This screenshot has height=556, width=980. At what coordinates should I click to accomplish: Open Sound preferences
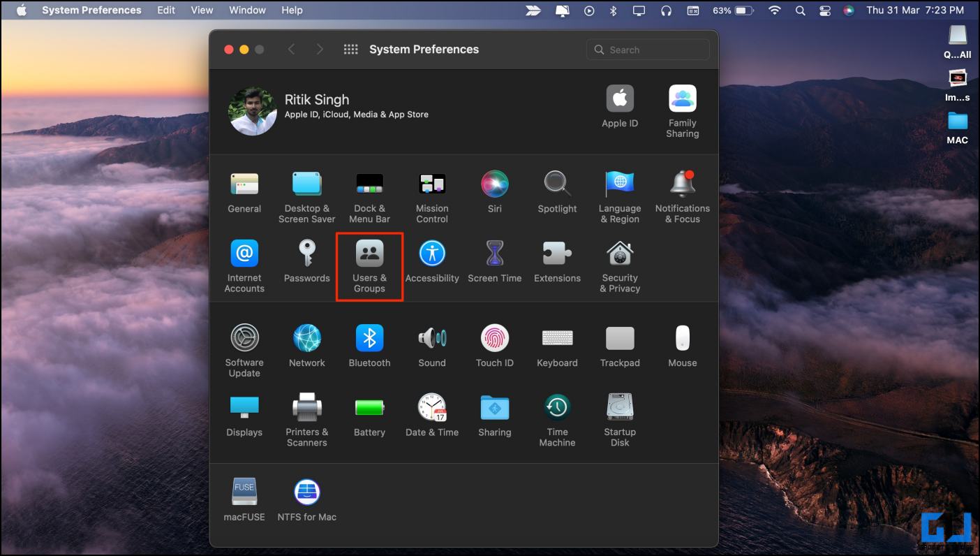click(x=432, y=346)
